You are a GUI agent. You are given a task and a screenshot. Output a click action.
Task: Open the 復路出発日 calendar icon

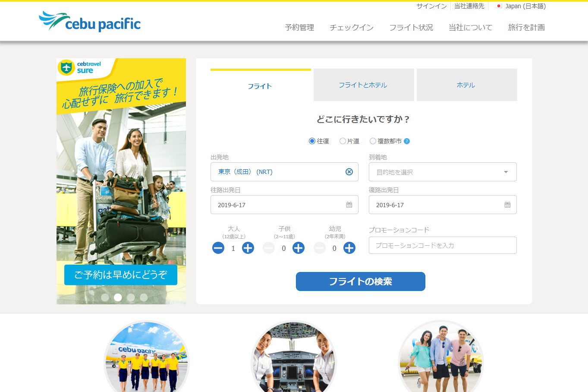pos(507,205)
